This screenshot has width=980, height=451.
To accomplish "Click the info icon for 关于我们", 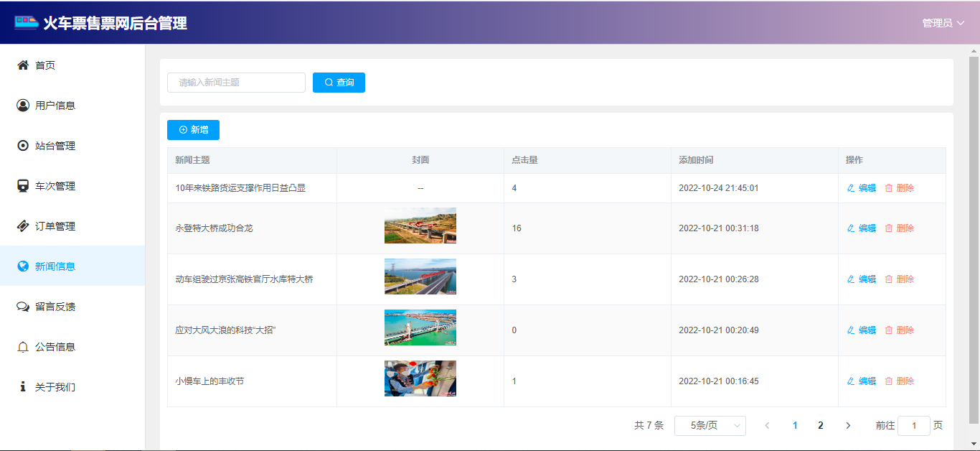I will 23,387.
